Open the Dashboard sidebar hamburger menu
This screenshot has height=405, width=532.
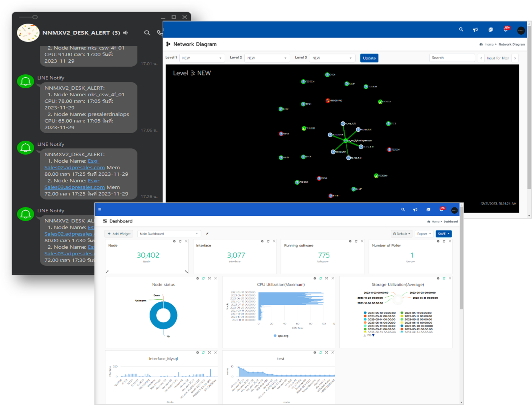[100, 209]
